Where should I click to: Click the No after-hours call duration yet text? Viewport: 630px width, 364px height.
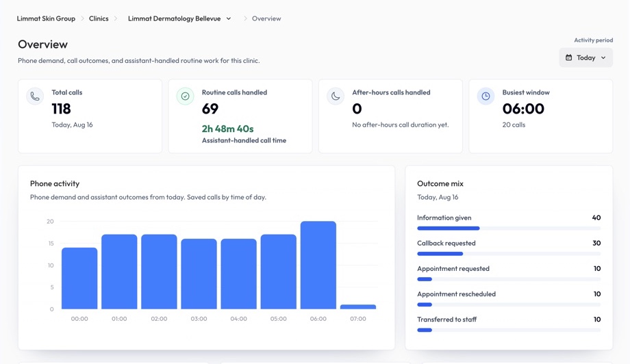click(400, 125)
